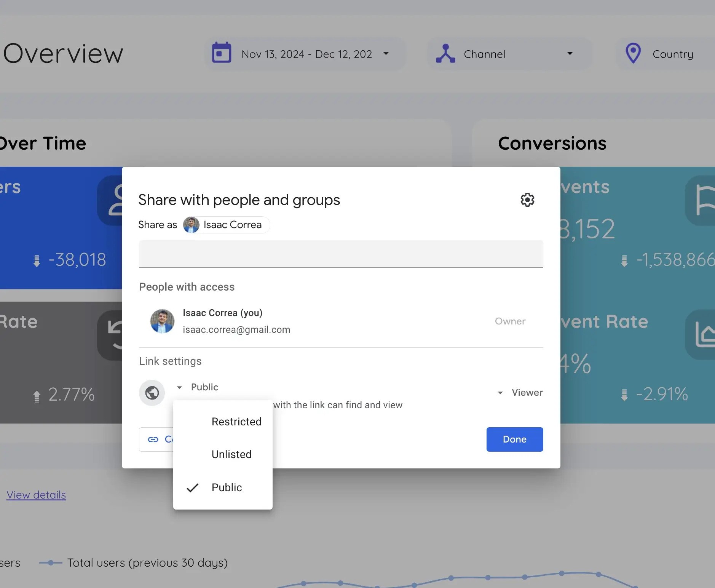Click Isaac Correa's profile avatar under People with access
The image size is (715, 588).
tap(162, 321)
